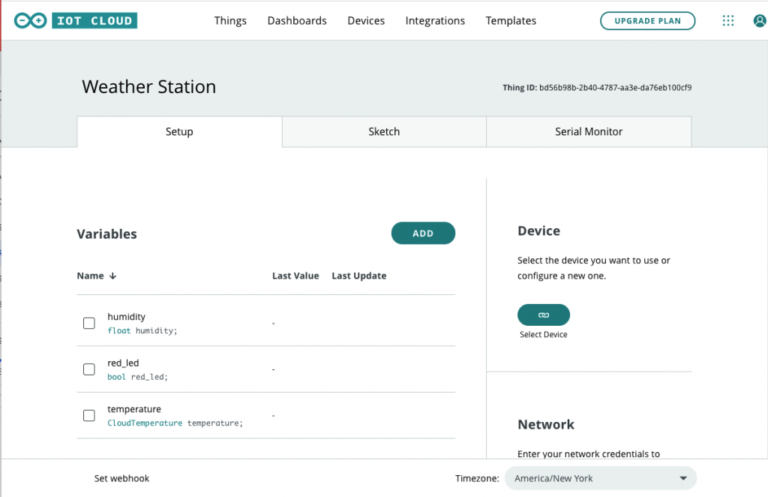
Task: Check the temperature variable checkbox
Action: pos(89,415)
